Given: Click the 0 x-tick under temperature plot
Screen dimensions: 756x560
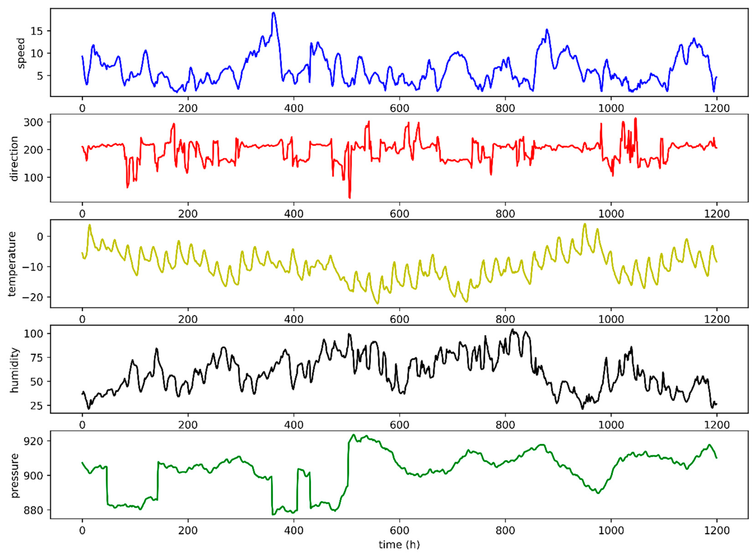Looking at the screenshot, I should (82, 319).
